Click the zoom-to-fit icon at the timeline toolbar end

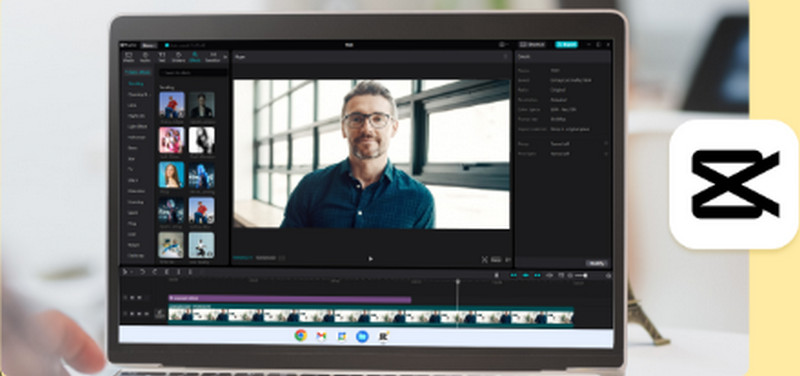click(608, 275)
